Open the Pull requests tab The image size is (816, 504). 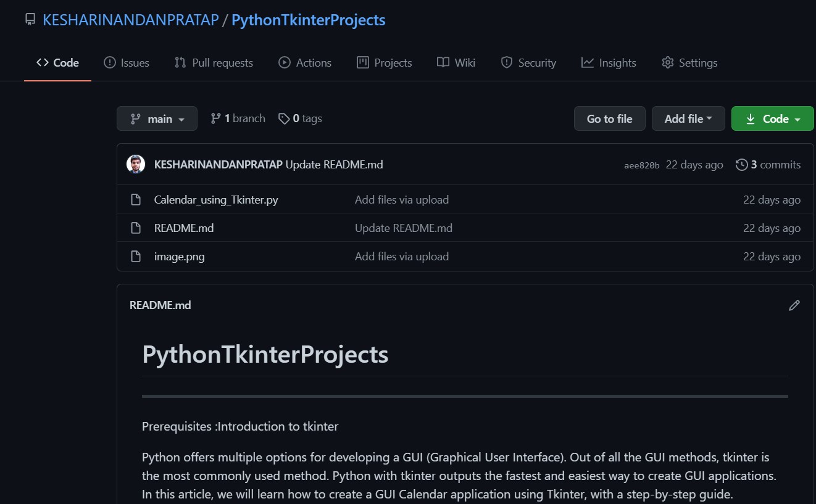pos(214,63)
